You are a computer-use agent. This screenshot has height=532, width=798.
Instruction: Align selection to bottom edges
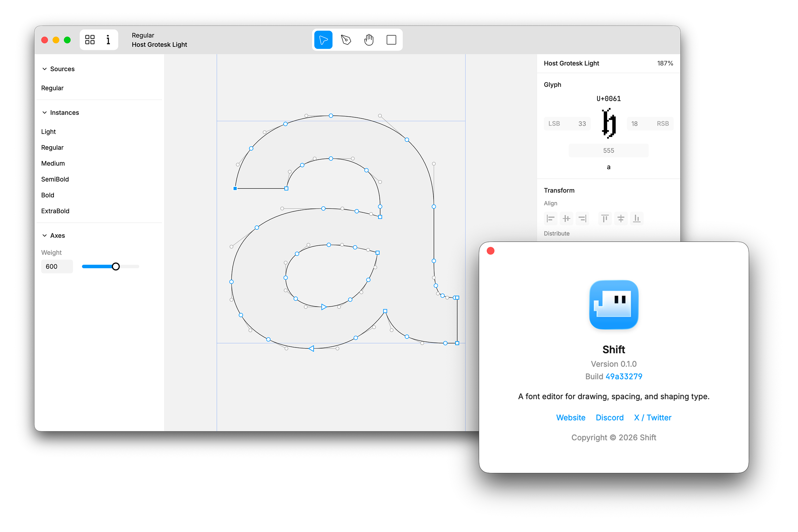637,218
